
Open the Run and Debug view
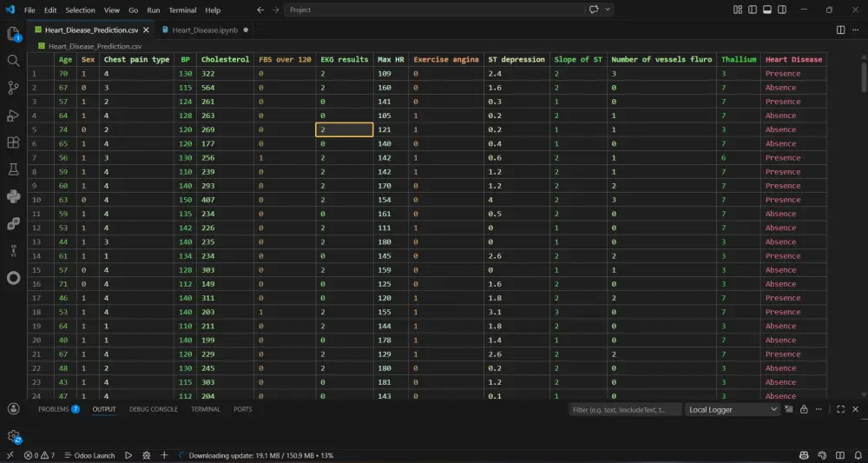point(13,116)
